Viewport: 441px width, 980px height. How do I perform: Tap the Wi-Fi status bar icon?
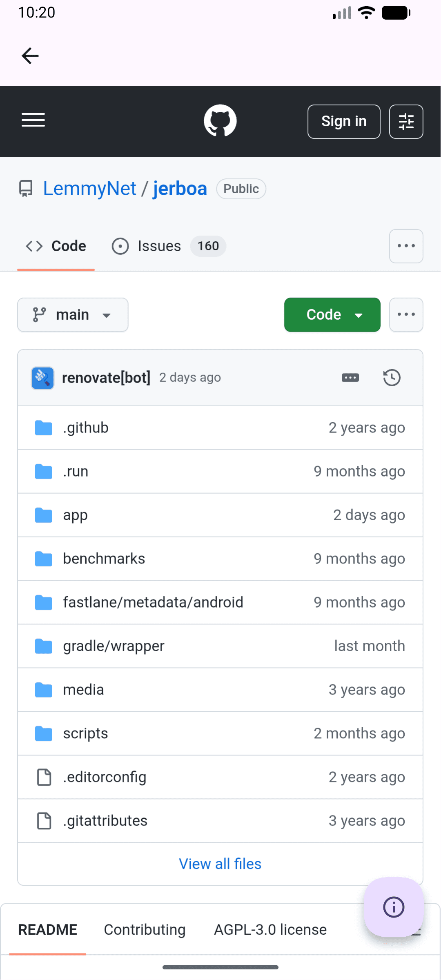(366, 13)
